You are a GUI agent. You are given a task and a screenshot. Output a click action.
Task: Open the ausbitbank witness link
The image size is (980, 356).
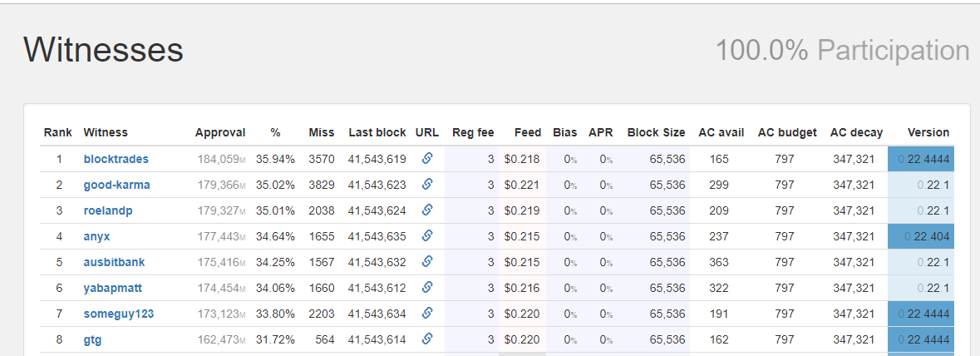(115, 262)
